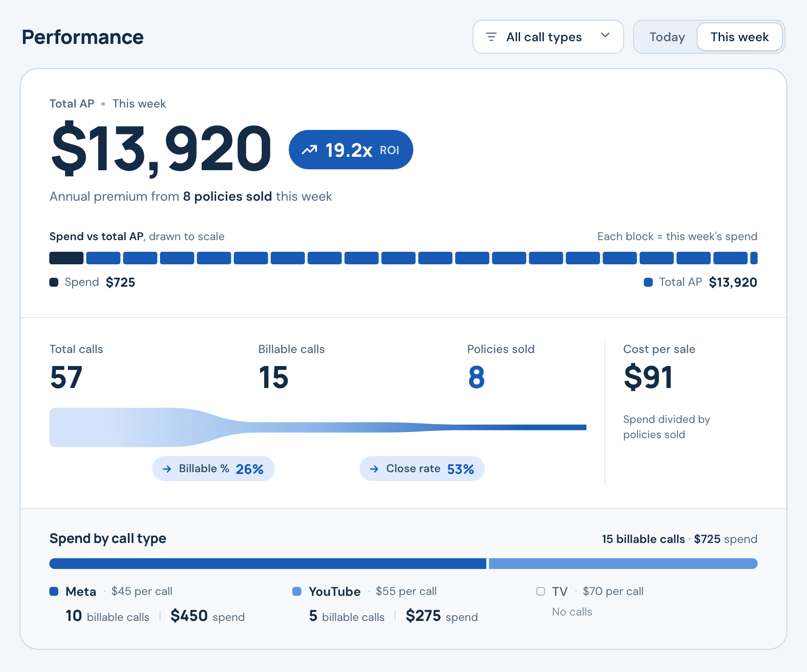Click the dark Spend block in scale bar
Viewport: 807px width, 672px height.
66,258
